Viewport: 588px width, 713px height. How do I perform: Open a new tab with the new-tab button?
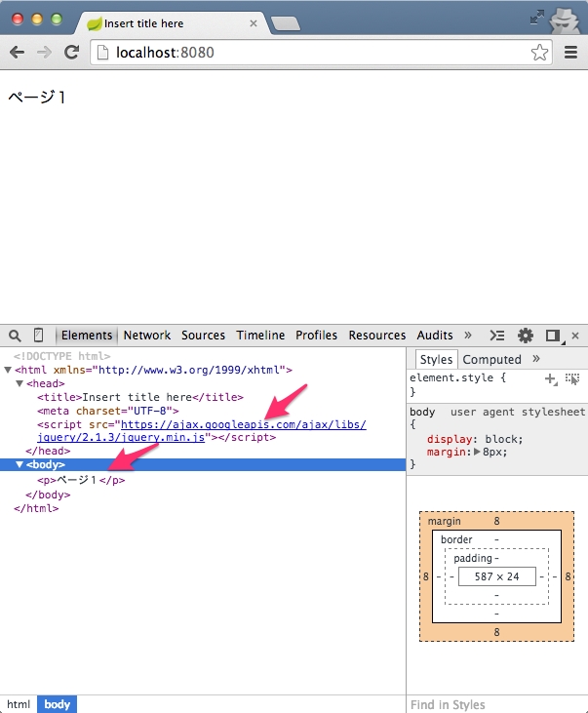[x=285, y=23]
